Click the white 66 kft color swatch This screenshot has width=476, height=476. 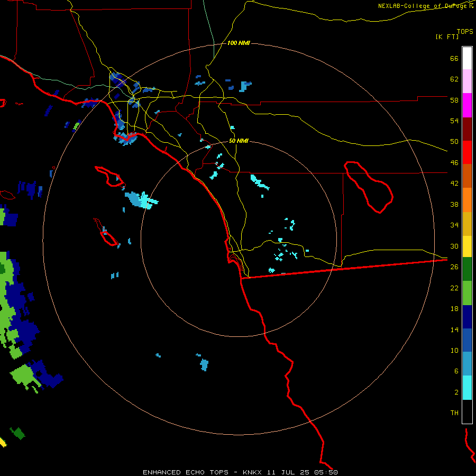click(x=467, y=58)
